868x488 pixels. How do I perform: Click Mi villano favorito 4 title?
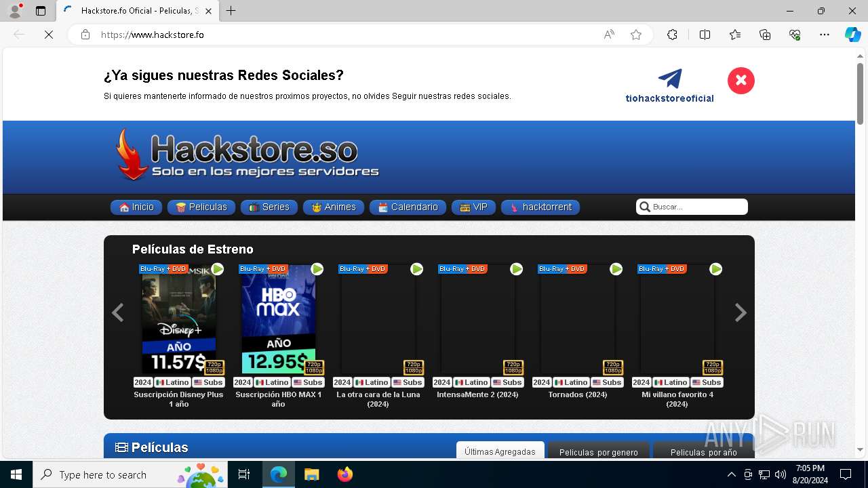(x=677, y=399)
